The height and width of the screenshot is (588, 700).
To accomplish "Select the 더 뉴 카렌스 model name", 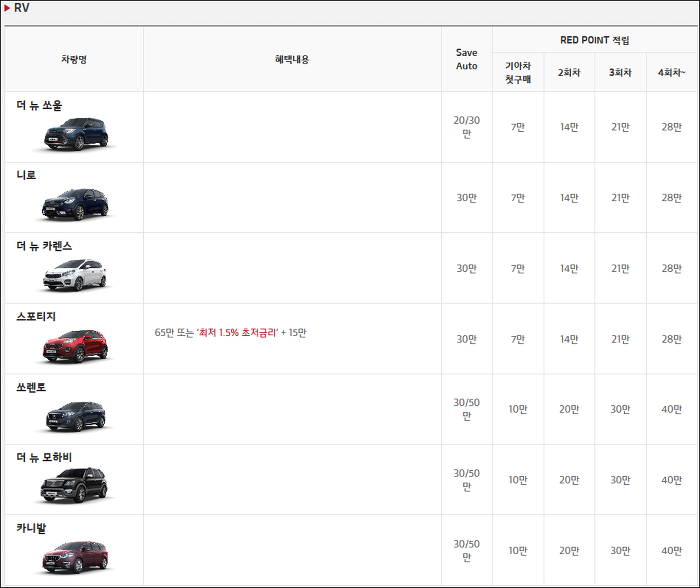I will point(44,246).
